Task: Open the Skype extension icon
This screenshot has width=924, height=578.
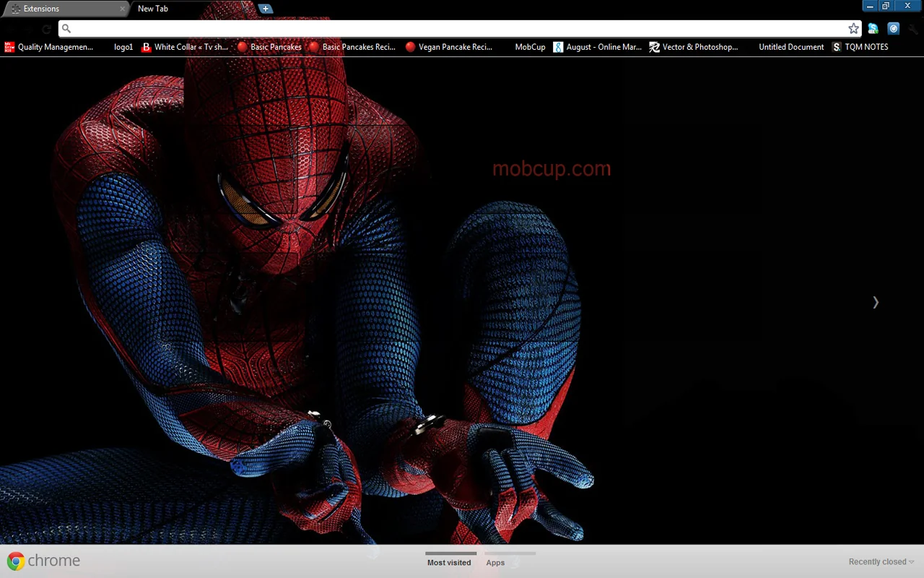Action: (x=873, y=29)
